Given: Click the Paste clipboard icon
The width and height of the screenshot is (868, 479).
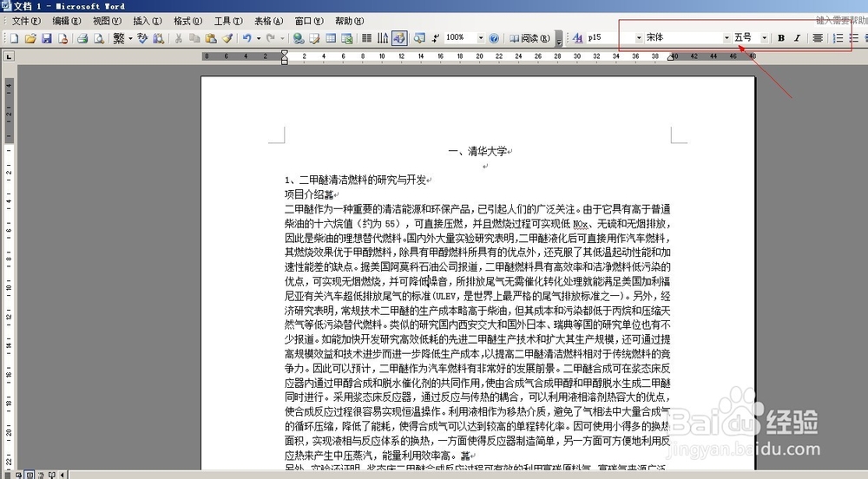Looking at the screenshot, I should click(x=210, y=38).
